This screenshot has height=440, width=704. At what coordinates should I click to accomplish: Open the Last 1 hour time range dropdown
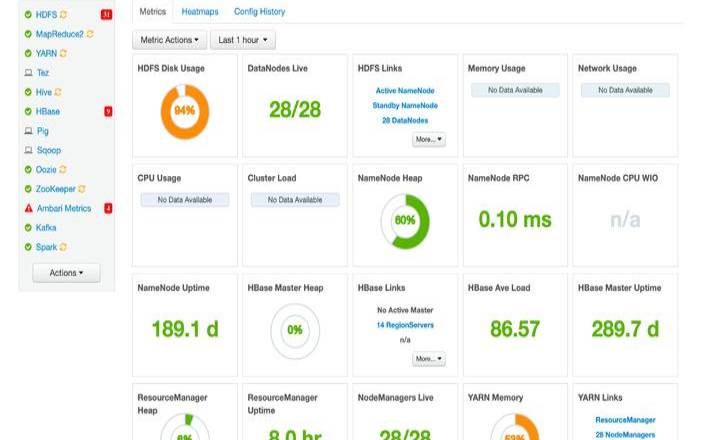242,40
